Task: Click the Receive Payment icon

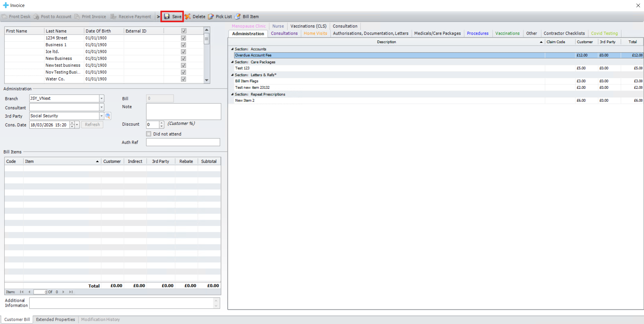Action: click(114, 16)
